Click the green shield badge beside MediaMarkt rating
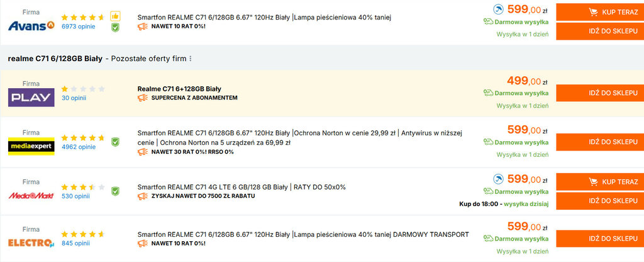Screen dimensions: 644x262 pyautogui.click(x=115, y=190)
